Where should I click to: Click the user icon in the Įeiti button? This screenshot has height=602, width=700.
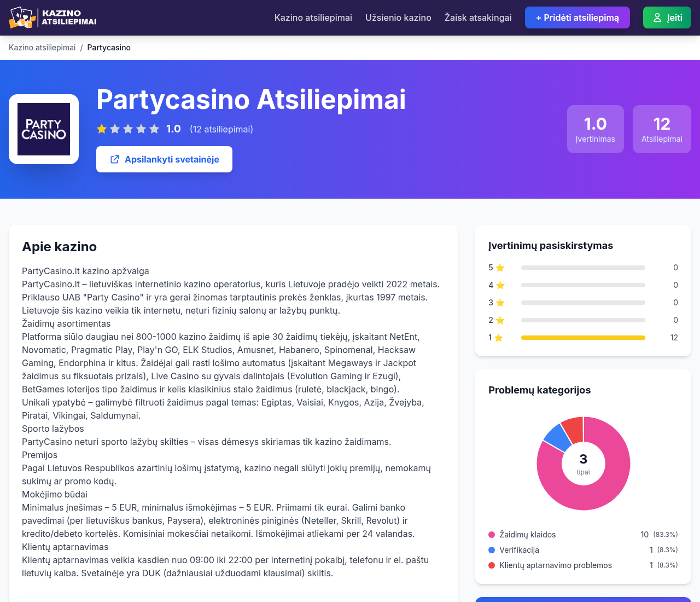(x=657, y=18)
